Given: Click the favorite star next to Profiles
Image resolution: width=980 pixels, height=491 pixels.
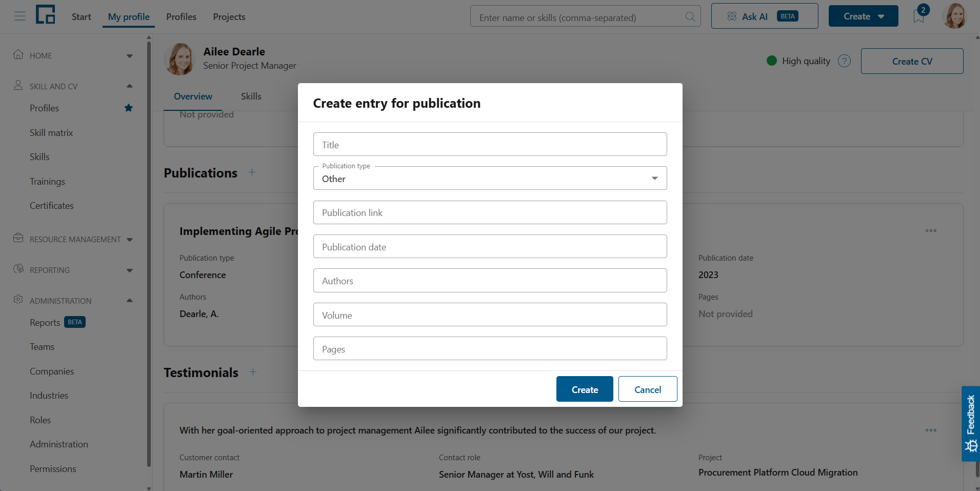Looking at the screenshot, I should coord(129,108).
